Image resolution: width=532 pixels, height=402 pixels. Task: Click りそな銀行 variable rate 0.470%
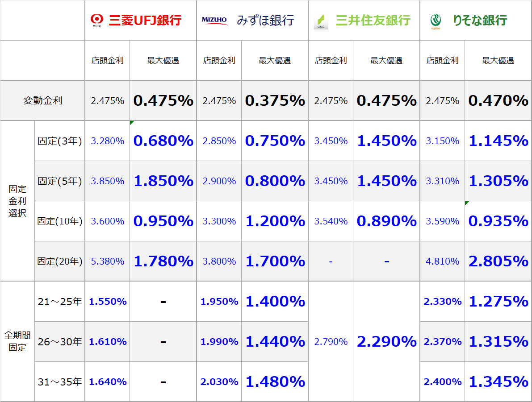click(498, 100)
